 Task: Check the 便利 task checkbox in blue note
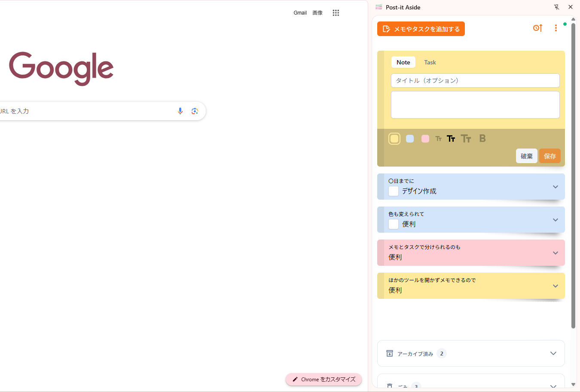click(x=393, y=224)
